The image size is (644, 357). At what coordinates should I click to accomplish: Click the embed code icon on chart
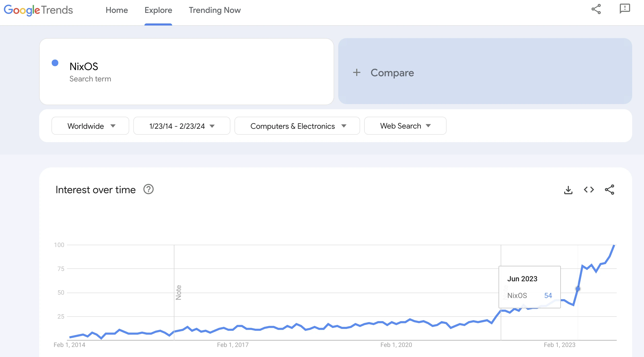pyautogui.click(x=589, y=190)
